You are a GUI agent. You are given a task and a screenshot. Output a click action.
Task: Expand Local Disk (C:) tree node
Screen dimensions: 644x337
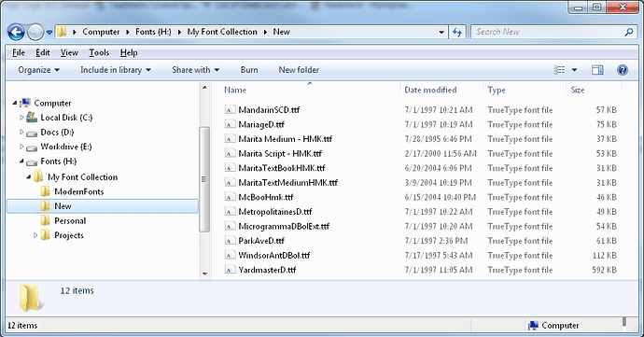[21, 118]
